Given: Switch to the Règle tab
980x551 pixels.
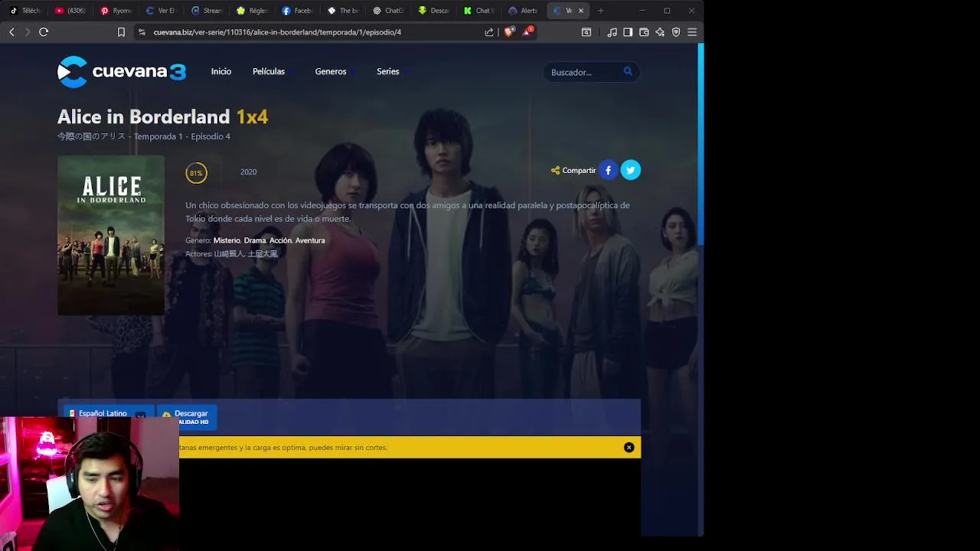Looking at the screenshot, I should point(252,11).
